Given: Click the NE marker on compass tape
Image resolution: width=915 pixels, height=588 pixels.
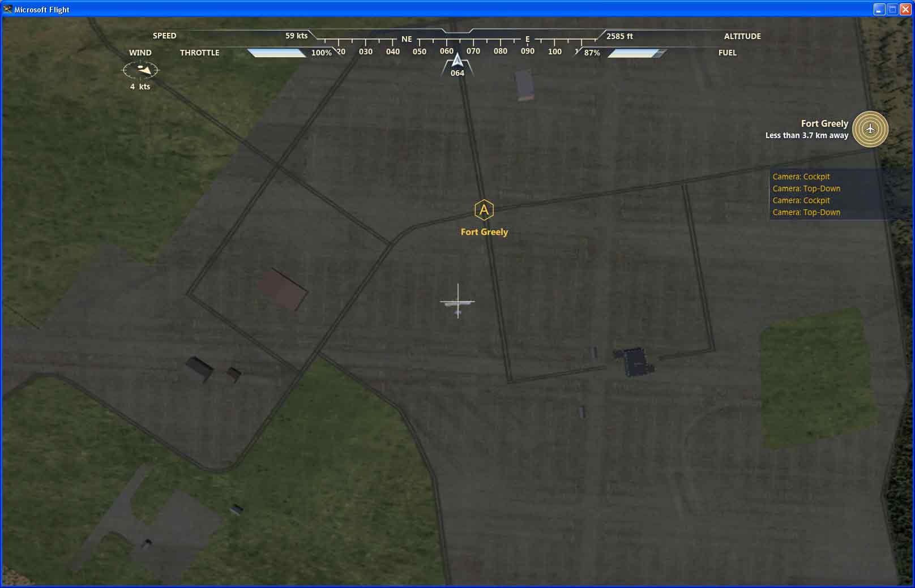Looking at the screenshot, I should (407, 39).
